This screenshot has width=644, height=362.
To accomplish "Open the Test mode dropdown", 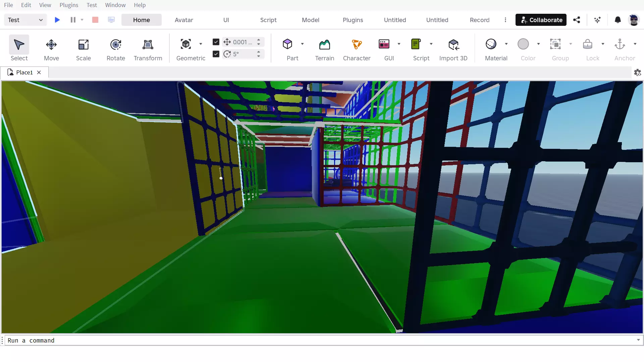I will click(25, 20).
